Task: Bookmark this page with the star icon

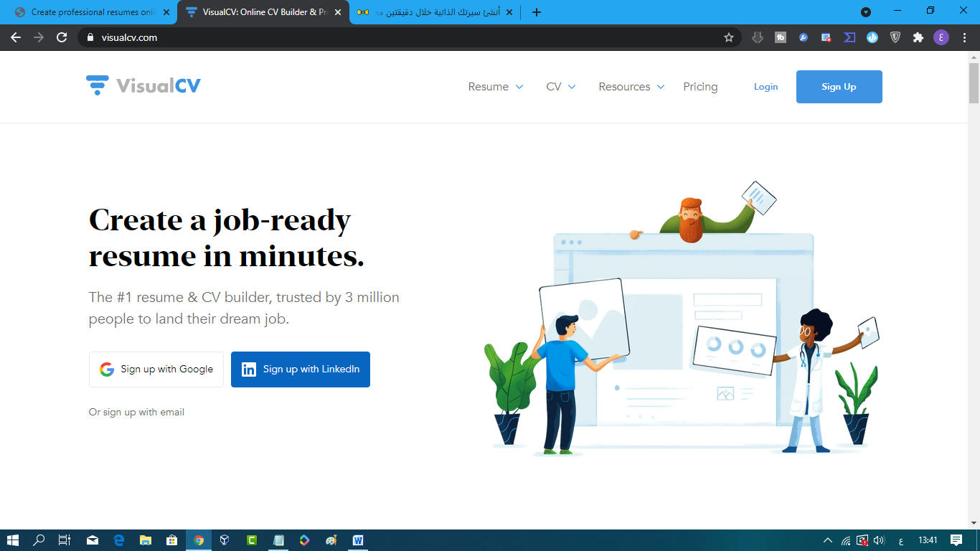Action: coord(729,37)
